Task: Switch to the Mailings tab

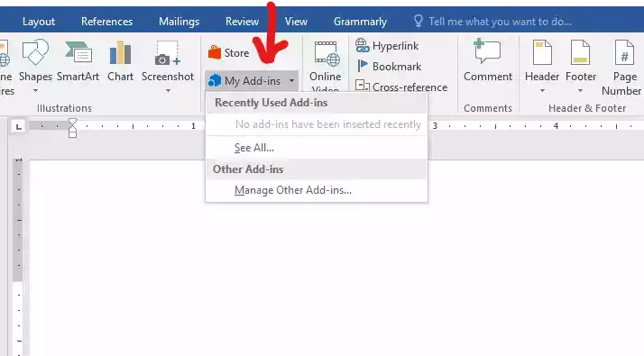Action: [179, 22]
